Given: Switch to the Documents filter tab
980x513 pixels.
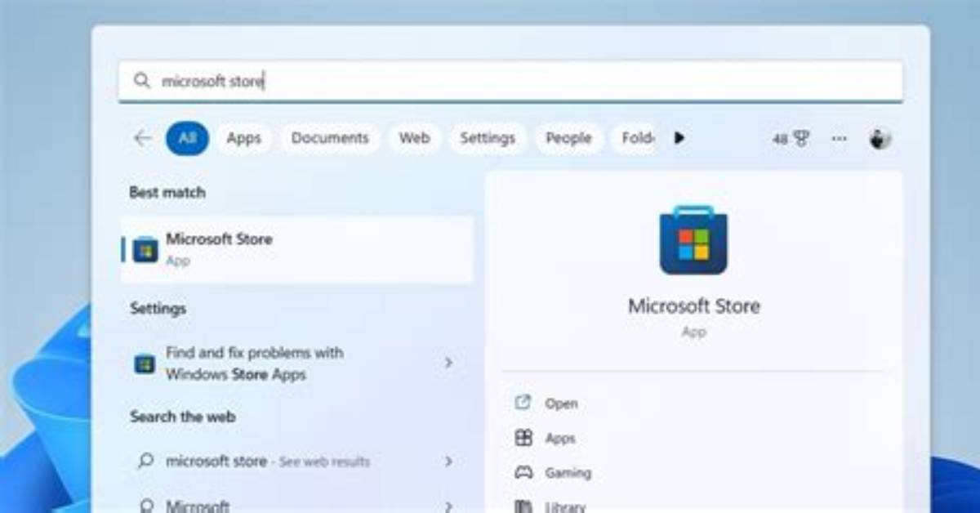Looking at the screenshot, I should 330,138.
